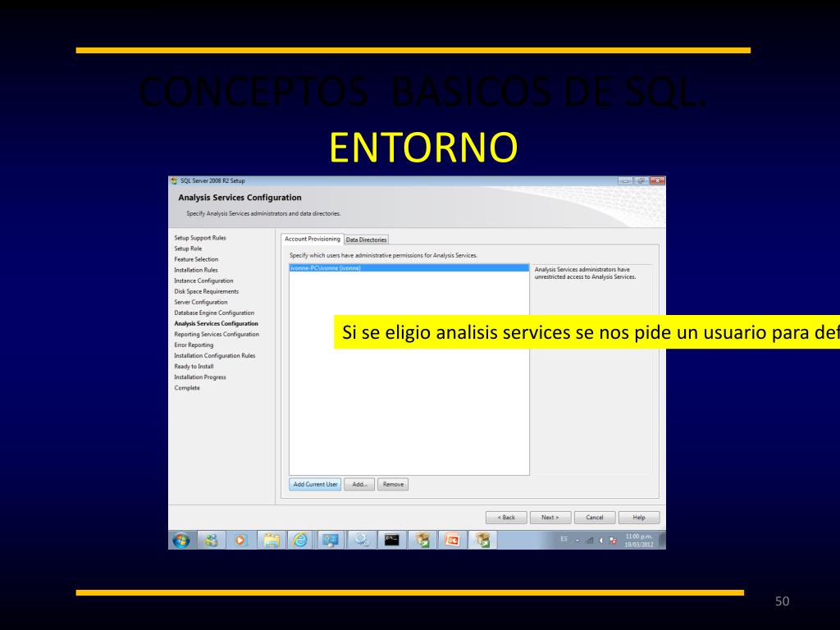Click the Complete step
This screenshot has width=840, height=630.
(186, 388)
